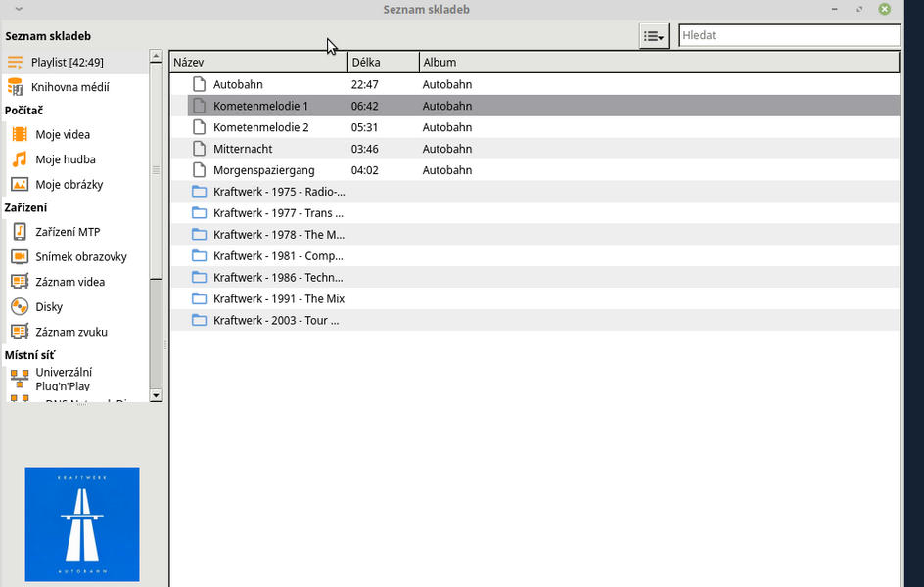Select the Kometenmelodie 1 track name
This screenshot has width=924, height=587.
click(x=260, y=106)
